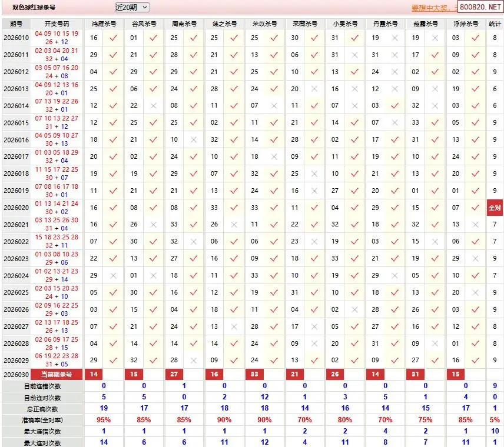The width and height of the screenshot is (504, 447).
Task: Click the cross icon for 浮萍杀号 in row 2026021
Action: 475,225
